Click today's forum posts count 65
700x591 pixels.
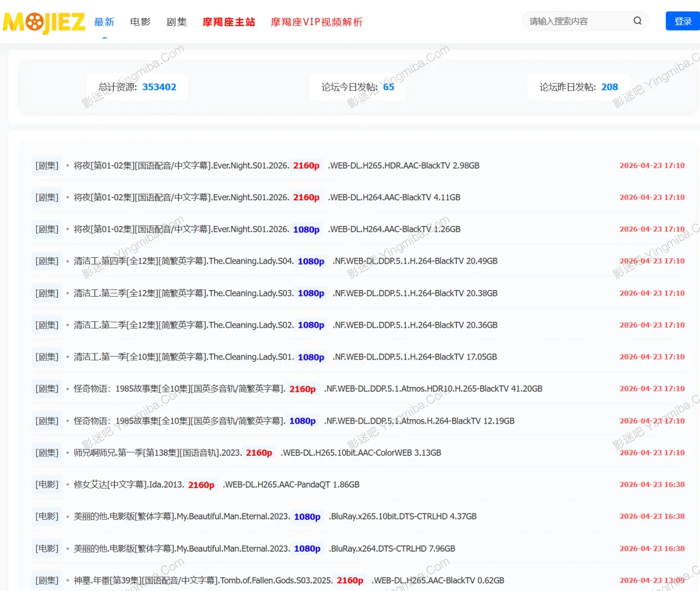(388, 86)
